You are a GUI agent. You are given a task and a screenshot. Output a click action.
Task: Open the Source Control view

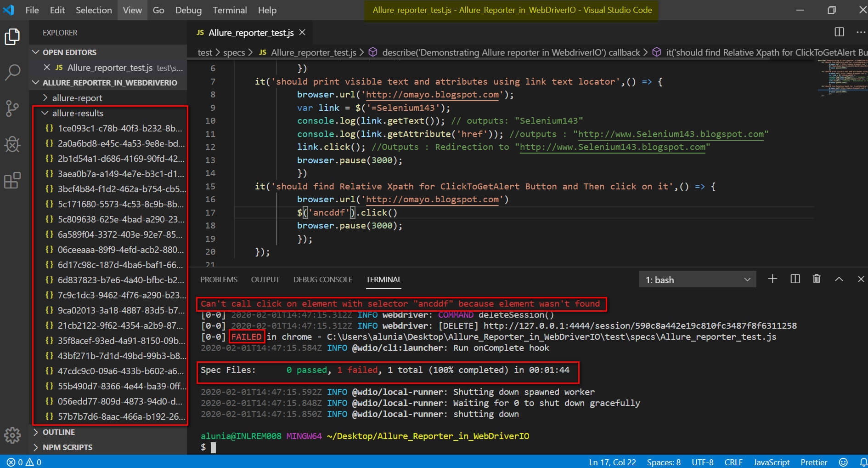pyautogui.click(x=12, y=108)
